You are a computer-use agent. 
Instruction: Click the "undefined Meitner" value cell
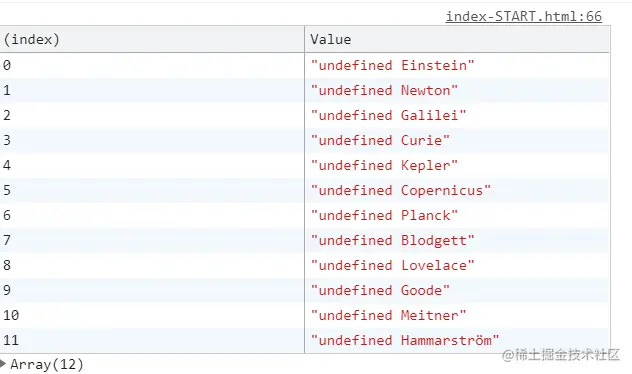pyautogui.click(x=457, y=315)
